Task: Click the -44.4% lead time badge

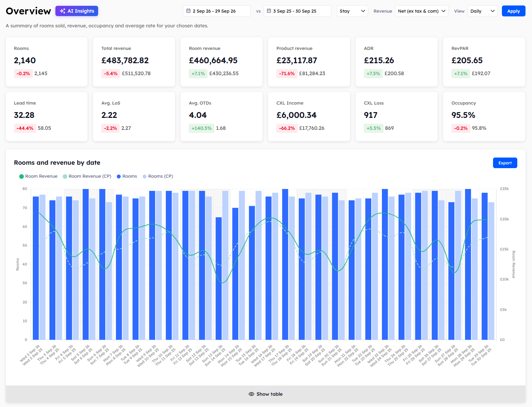Action: (25, 128)
